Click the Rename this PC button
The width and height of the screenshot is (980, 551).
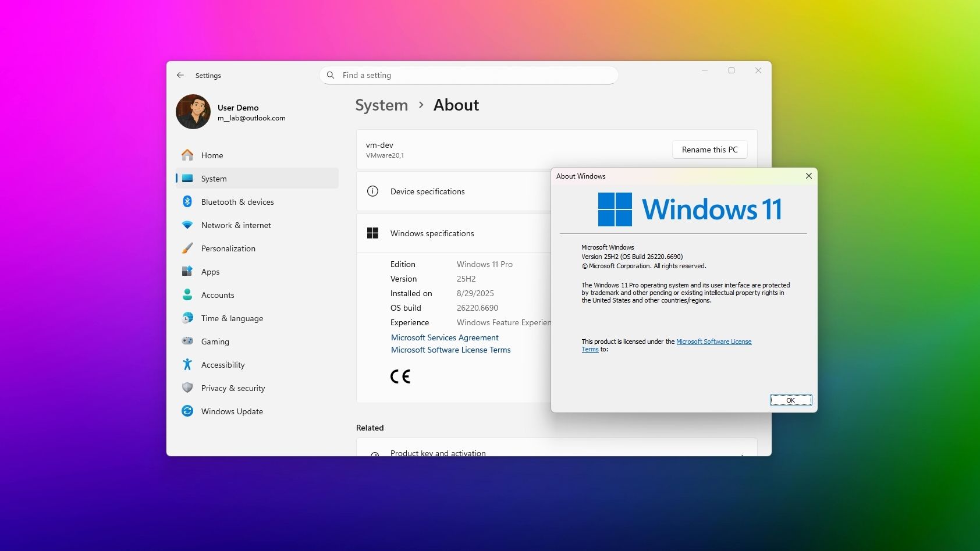click(x=709, y=150)
